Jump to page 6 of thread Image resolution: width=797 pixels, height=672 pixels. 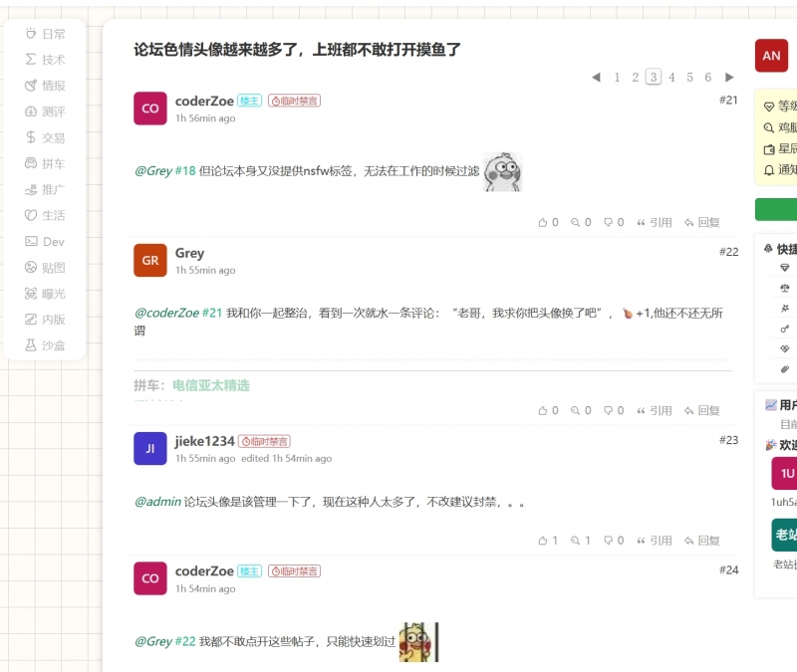click(708, 78)
